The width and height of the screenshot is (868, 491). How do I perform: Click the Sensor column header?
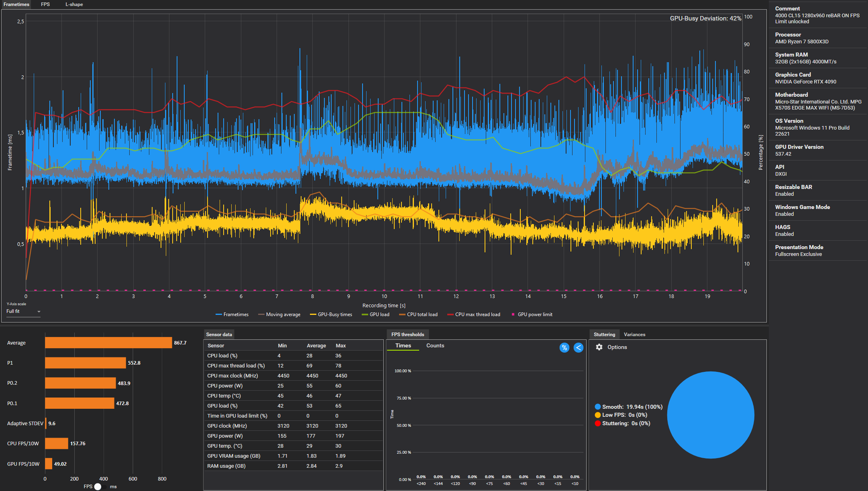[216, 345]
